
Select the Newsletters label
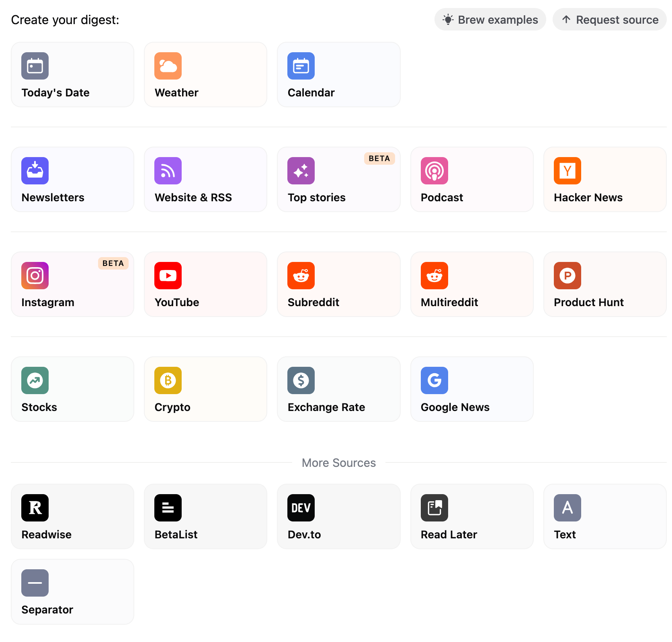tap(53, 198)
